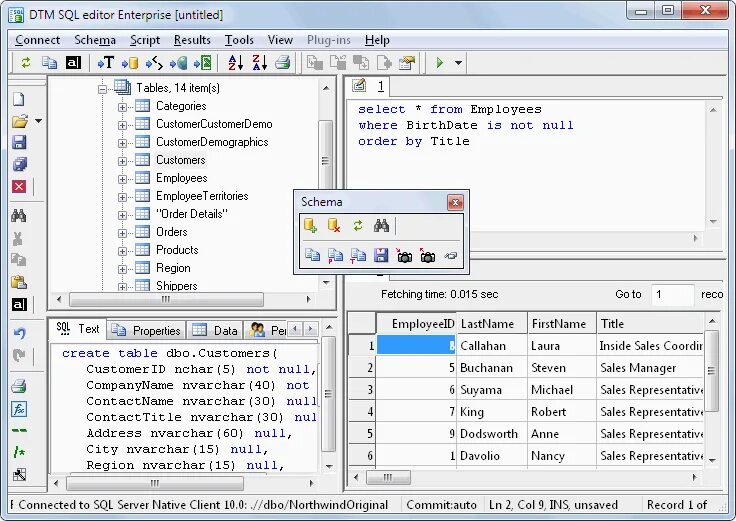Image resolution: width=736 pixels, height=521 pixels.
Task: Expand the Customers table node
Action: pos(122,161)
